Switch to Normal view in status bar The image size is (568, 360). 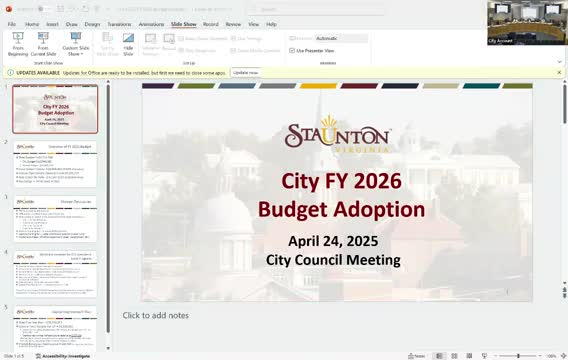[x=439, y=356]
